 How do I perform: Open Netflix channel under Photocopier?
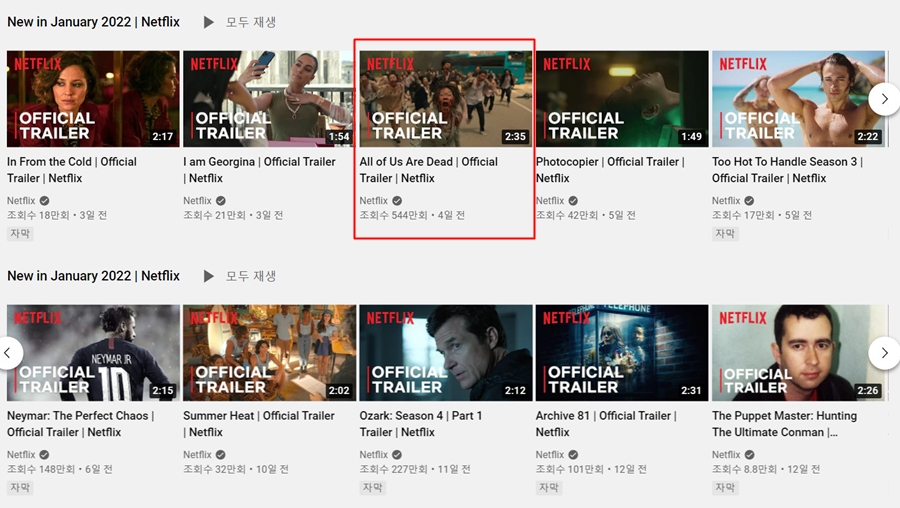(550, 200)
